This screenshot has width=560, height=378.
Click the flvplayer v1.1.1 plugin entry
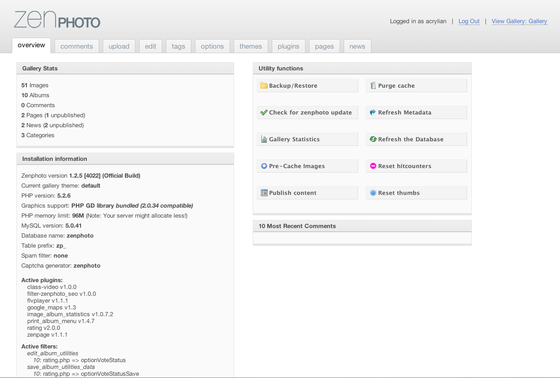[48, 300]
